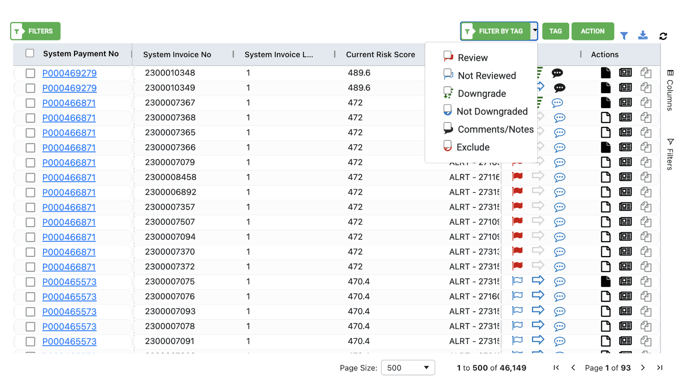This screenshot has height=381, width=688.
Task: Click the green FILTERS button
Action: 35,31
